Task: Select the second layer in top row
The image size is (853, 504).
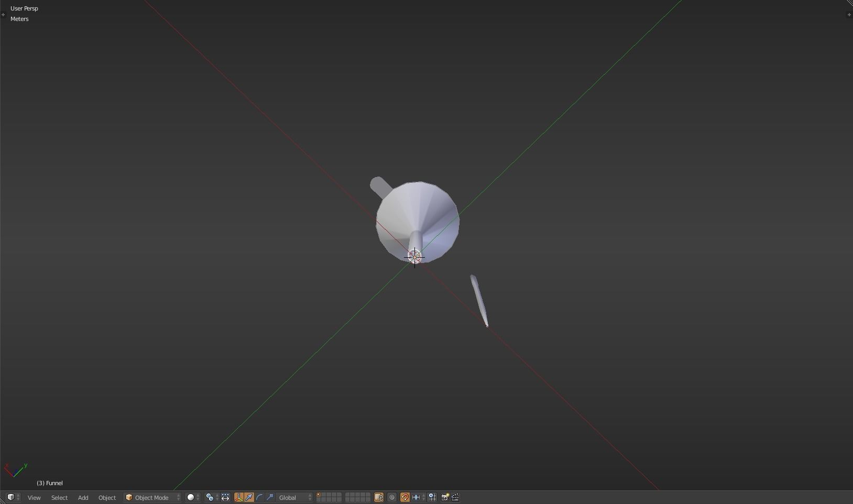Action: coord(324,495)
